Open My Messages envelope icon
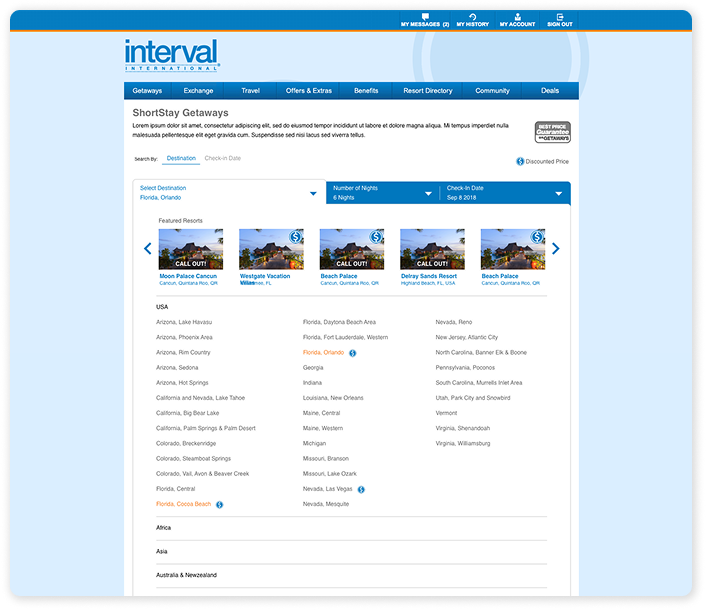 pos(425,17)
